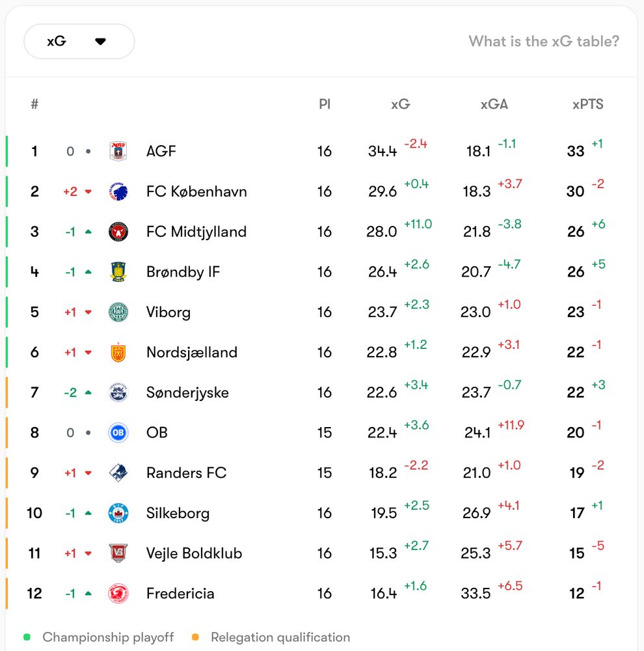This screenshot has width=644, height=651.
Task: Sort by the xGA column header
Action: coord(494,104)
